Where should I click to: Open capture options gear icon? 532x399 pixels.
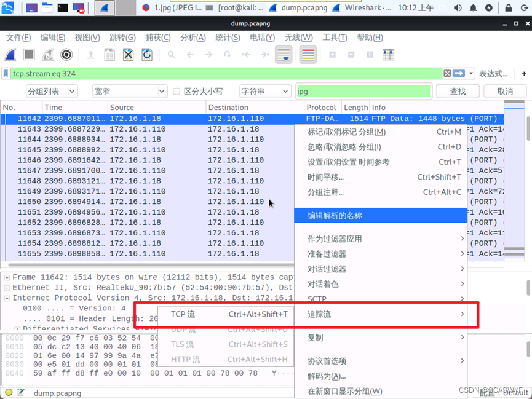click(66, 54)
